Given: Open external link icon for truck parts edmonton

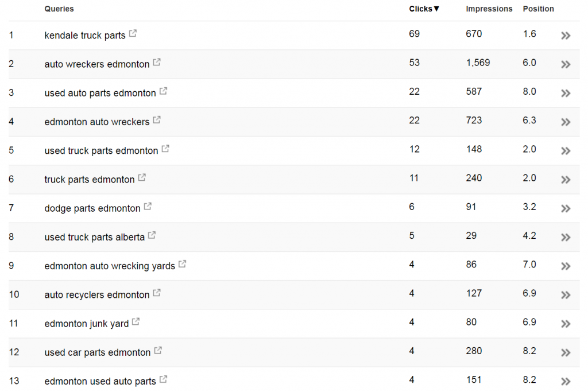Looking at the screenshot, I should pyautogui.click(x=142, y=178).
